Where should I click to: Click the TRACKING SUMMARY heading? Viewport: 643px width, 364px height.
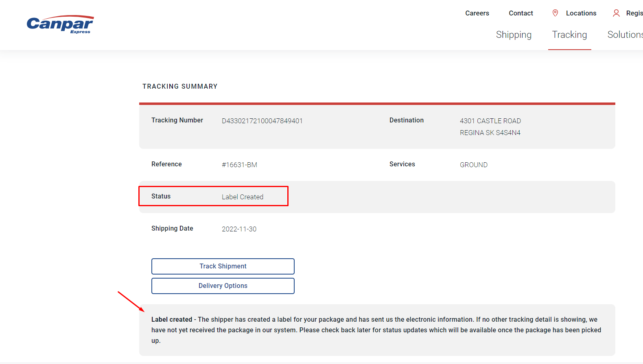[180, 86]
